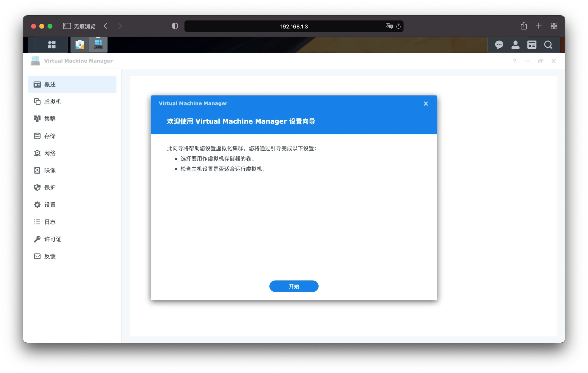Go back with the Safari back arrow
Viewport: 588px width, 373px height.
(x=105, y=26)
